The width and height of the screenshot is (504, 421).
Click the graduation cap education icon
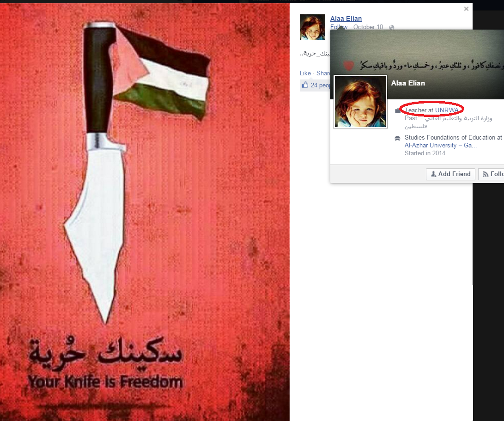(x=398, y=138)
